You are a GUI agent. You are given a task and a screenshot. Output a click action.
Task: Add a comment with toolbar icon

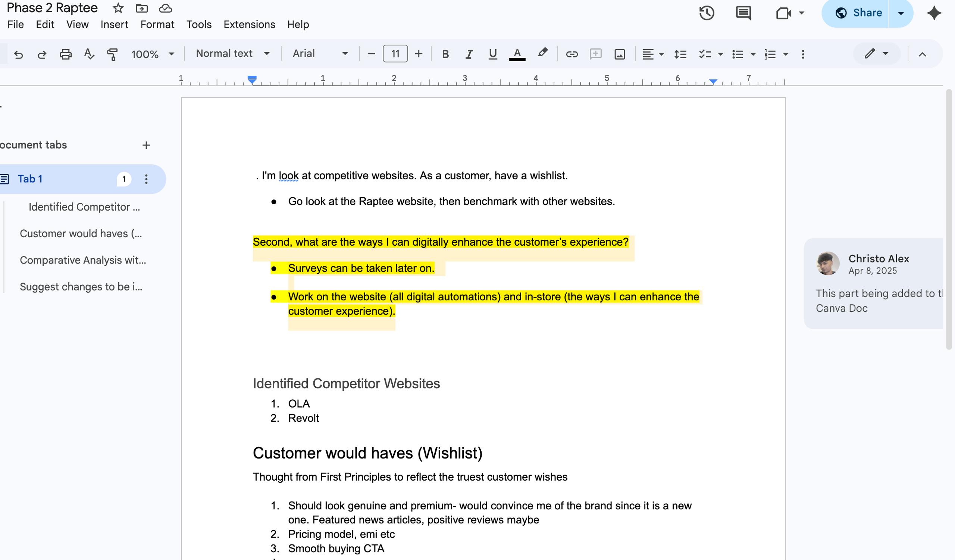(595, 54)
